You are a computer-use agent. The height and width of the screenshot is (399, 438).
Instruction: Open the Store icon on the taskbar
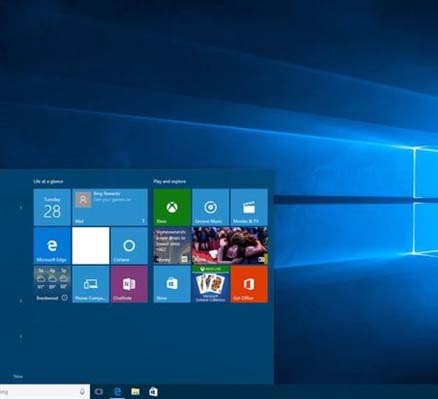tap(153, 392)
